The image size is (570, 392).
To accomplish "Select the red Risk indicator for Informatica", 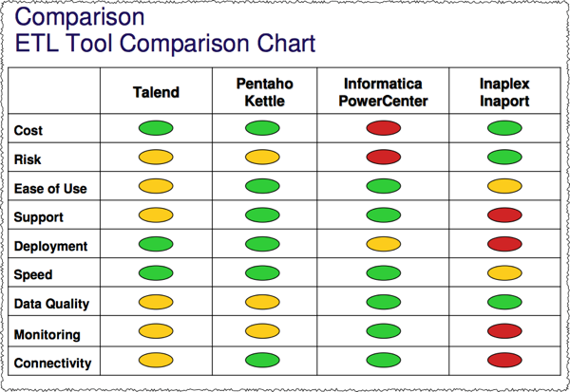I will pos(383,157).
